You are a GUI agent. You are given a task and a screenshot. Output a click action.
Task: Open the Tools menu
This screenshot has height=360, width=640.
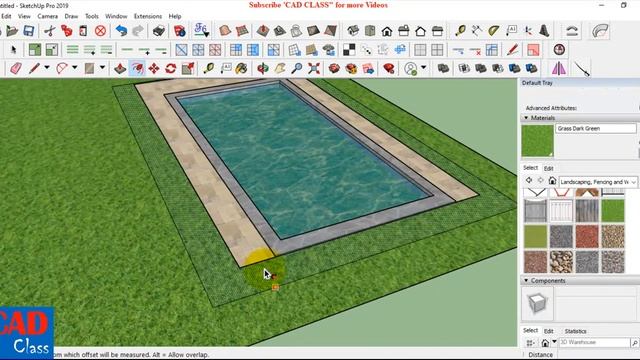pyautogui.click(x=92, y=16)
